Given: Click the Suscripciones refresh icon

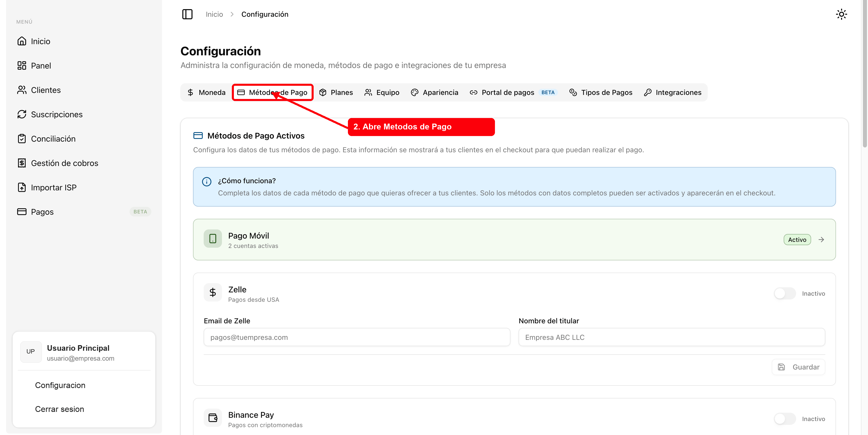Looking at the screenshot, I should click(22, 114).
